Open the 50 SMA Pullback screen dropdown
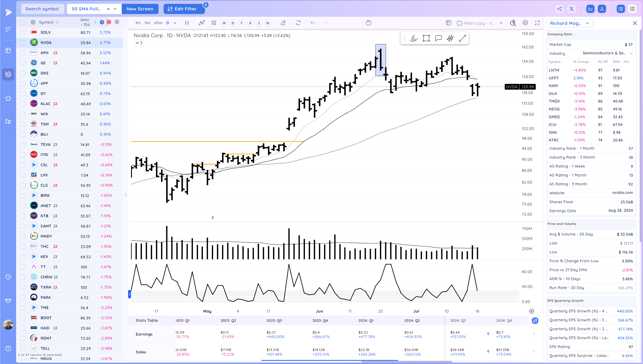 point(115,9)
